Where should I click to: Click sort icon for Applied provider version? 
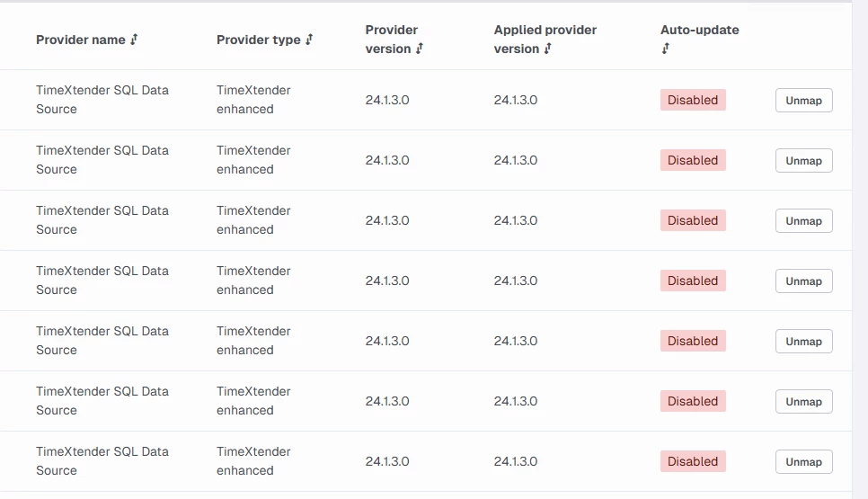pyautogui.click(x=547, y=49)
